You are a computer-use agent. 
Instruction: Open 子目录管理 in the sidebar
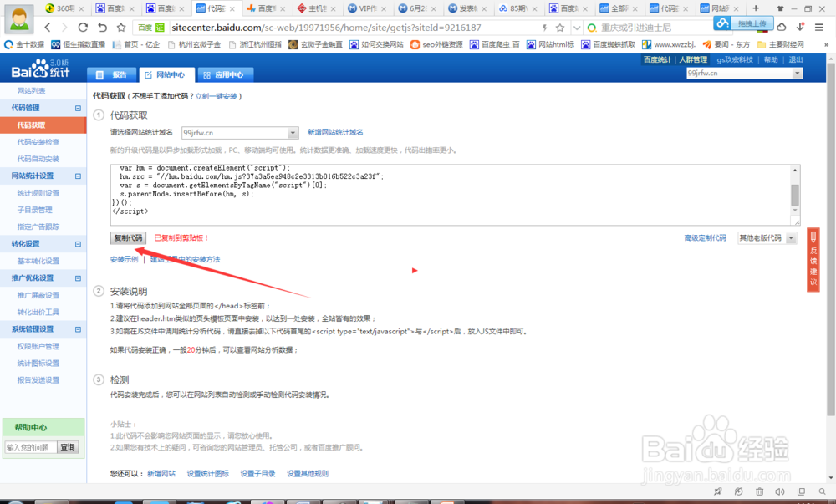34,210
